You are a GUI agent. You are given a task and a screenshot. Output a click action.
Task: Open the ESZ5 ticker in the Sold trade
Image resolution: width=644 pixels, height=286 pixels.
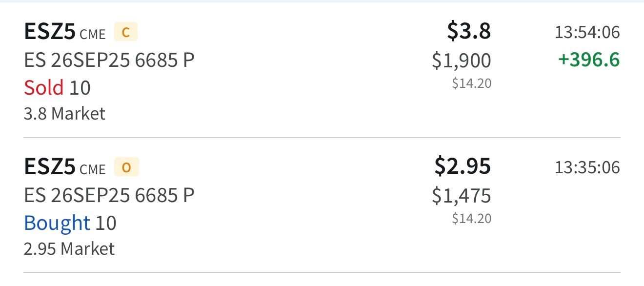click(50, 33)
